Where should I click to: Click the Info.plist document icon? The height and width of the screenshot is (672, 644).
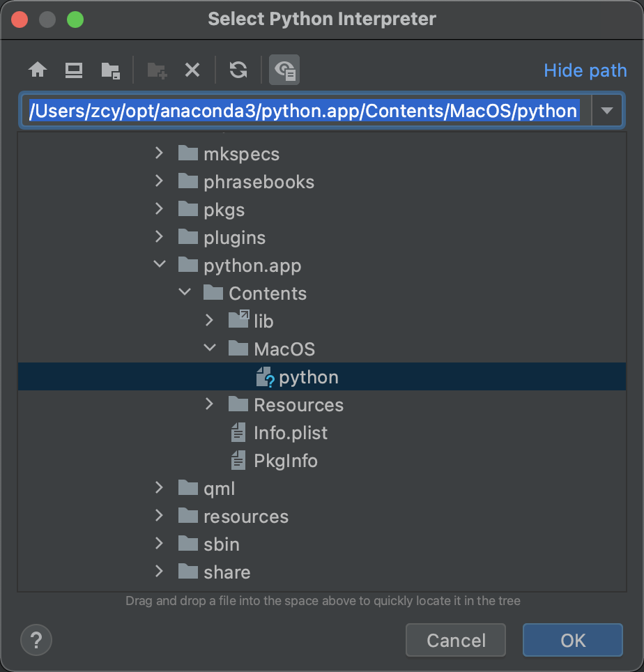(x=238, y=432)
